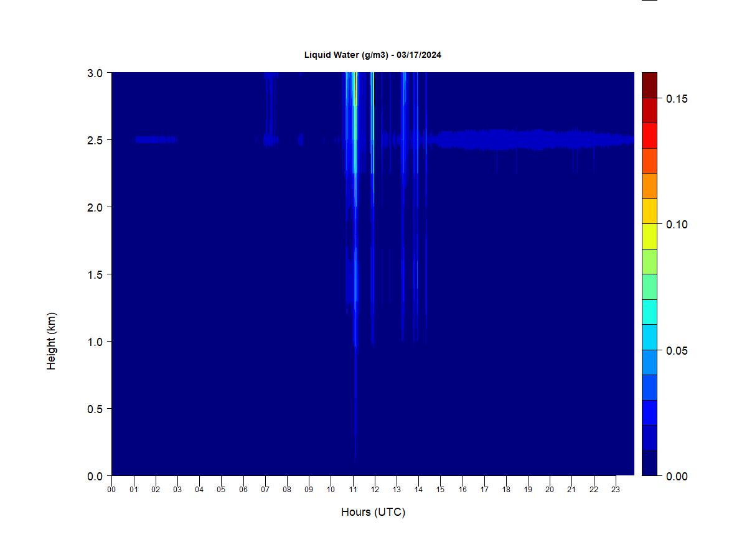Screen dimensions: 747x560
Task: Click the bottom navy swatch above 0.00
Action: pos(649,463)
